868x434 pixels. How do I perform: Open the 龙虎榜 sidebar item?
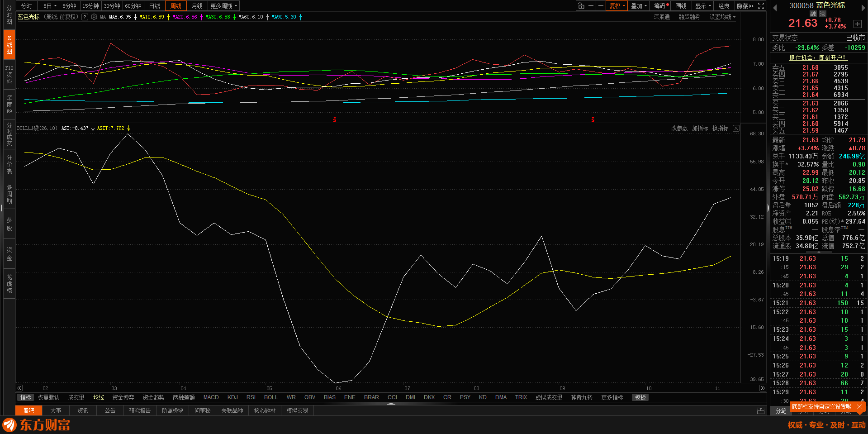point(9,284)
